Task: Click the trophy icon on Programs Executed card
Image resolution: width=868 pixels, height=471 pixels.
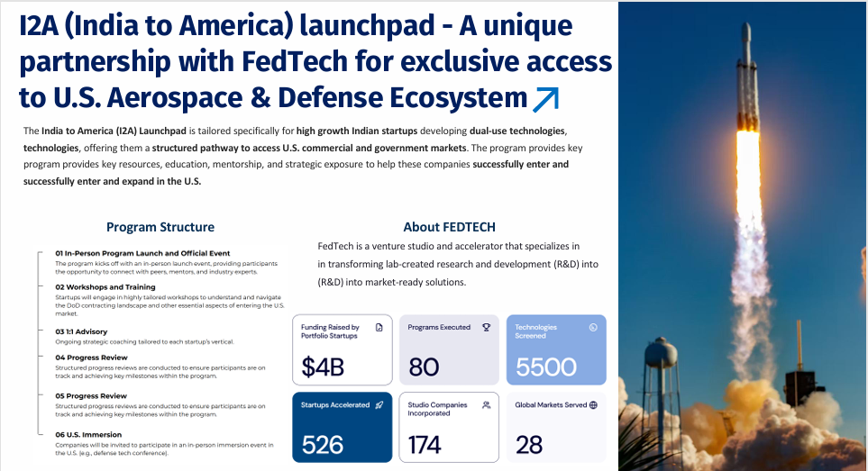Action: [x=486, y=327]
